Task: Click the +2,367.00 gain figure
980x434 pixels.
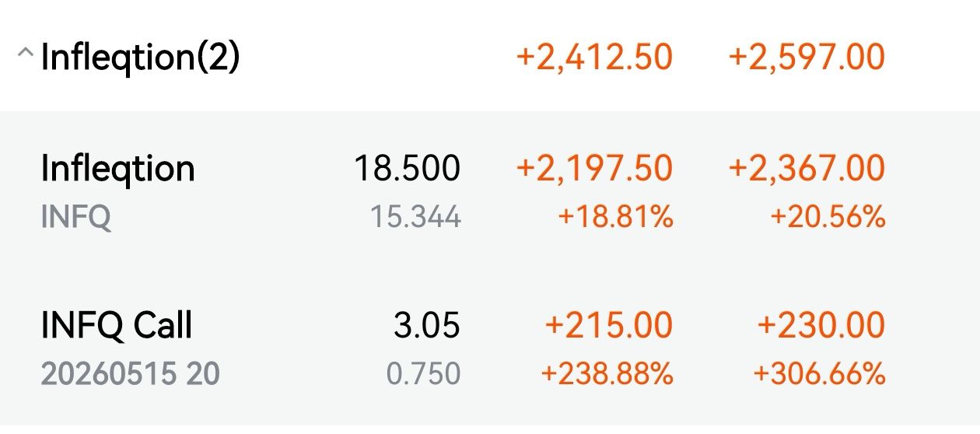Action: pyautogui.click(x=807, y=168)
